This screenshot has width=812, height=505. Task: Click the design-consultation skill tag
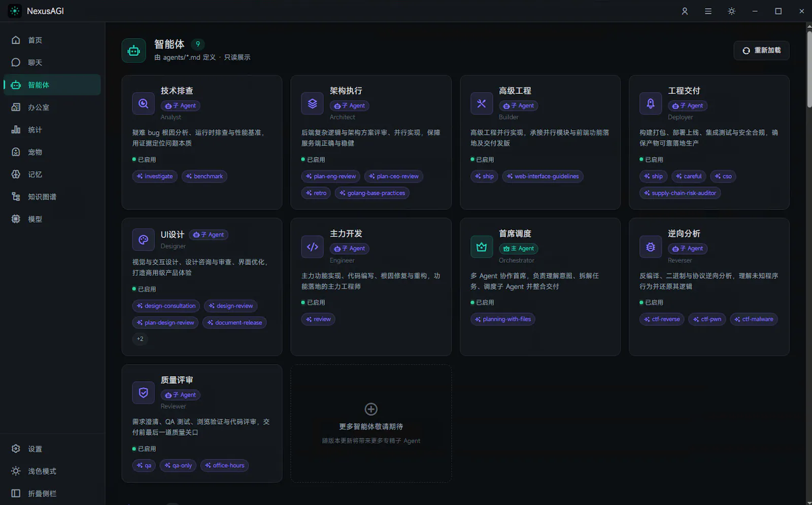(x=166, y=306)
